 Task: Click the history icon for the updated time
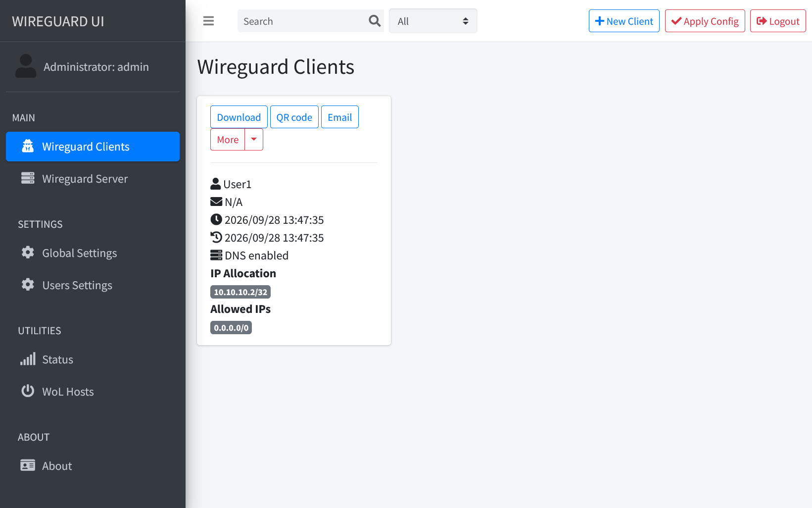[216, 237]
